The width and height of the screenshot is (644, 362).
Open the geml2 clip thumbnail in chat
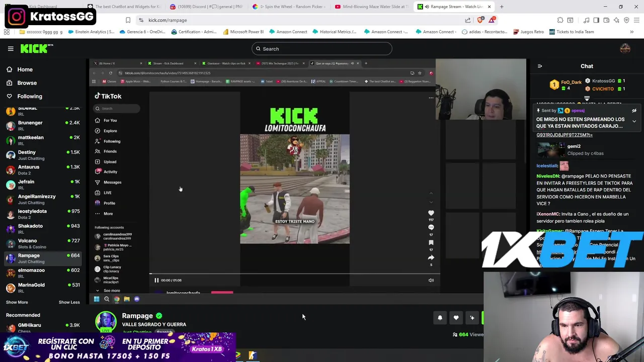[x=551, y=150]
